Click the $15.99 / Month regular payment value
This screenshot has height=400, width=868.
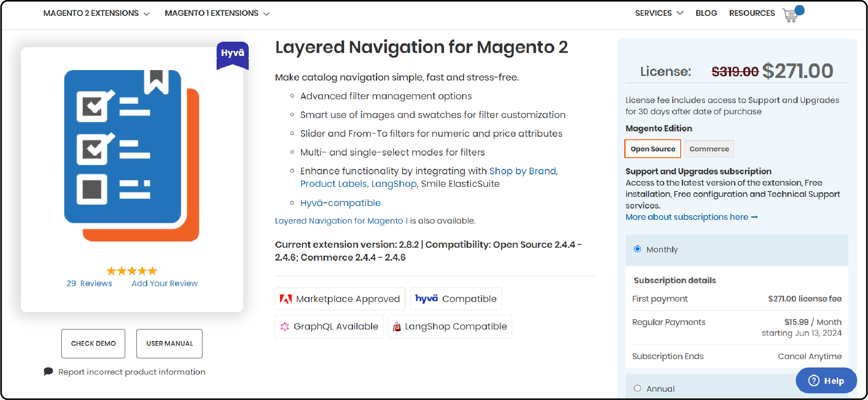click(813, 322)
